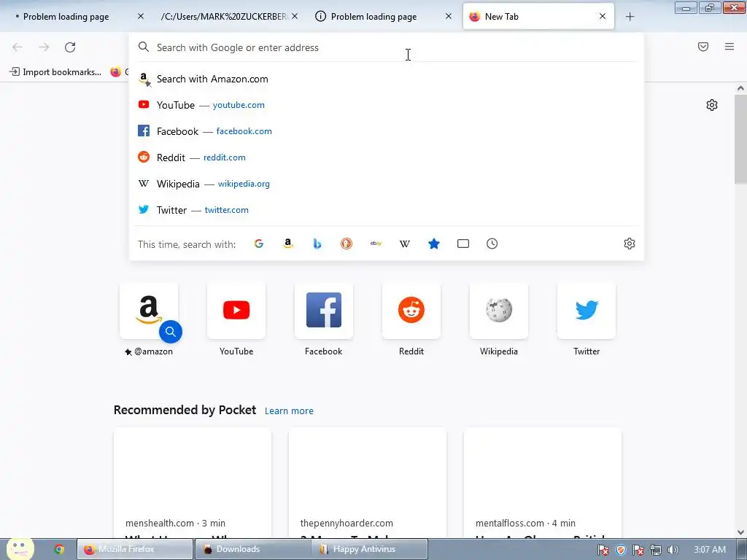Switch to Mozilla Firefox taskbar button
Viewport: 747px width, 560px height.
(x=135, y=549)
